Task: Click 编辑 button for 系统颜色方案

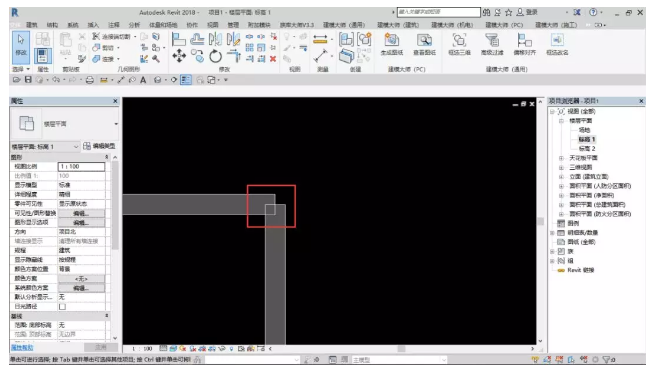Action: click(x=81, y=288)
